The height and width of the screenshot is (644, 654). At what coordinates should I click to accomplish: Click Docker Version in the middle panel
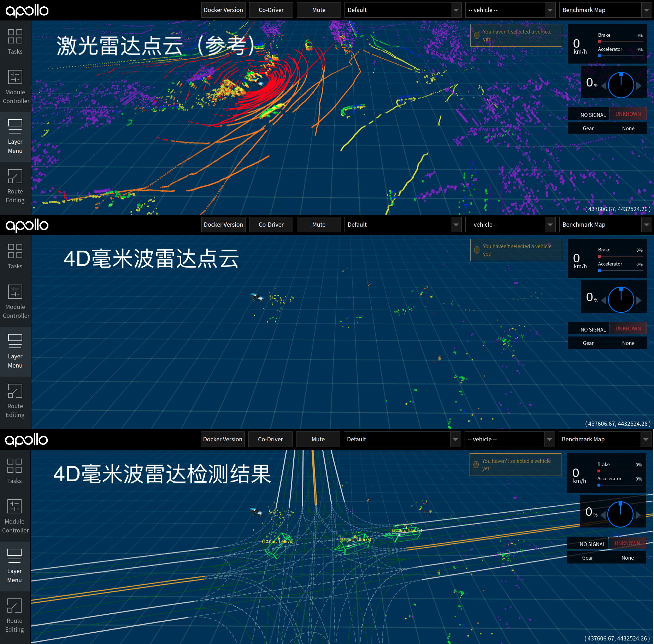223,225
